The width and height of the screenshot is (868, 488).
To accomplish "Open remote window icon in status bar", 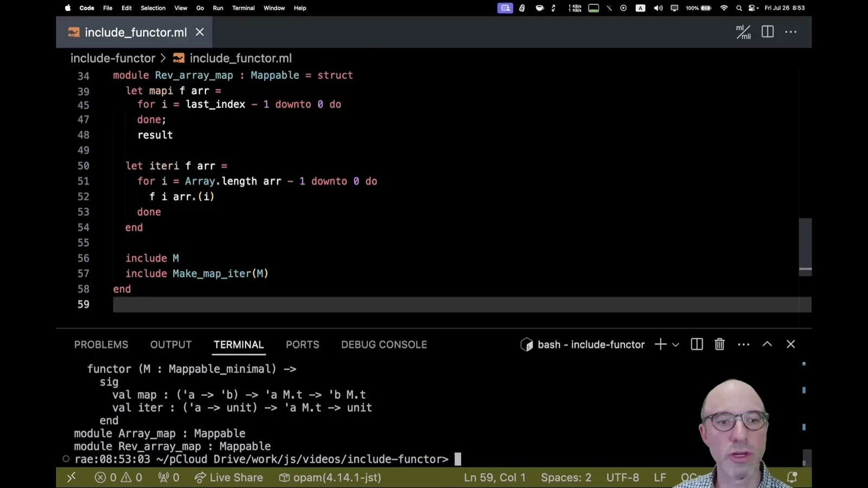I will [x=71, y=477].
